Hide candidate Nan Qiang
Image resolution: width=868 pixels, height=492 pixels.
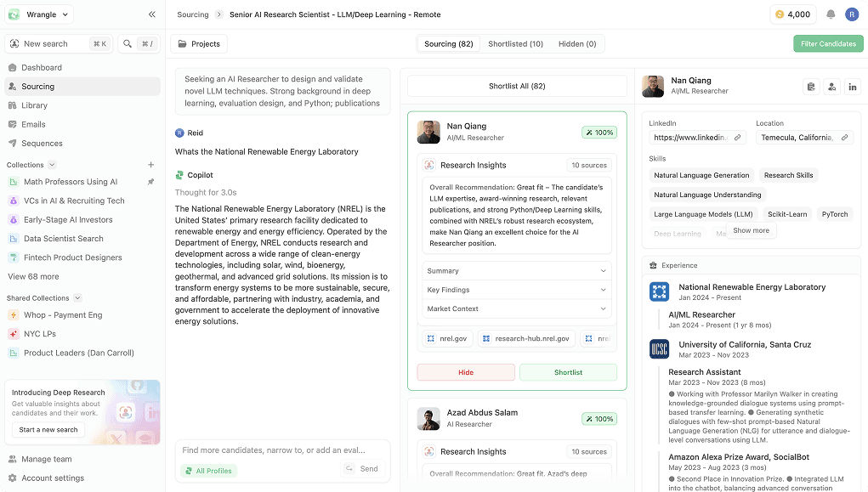466,372
